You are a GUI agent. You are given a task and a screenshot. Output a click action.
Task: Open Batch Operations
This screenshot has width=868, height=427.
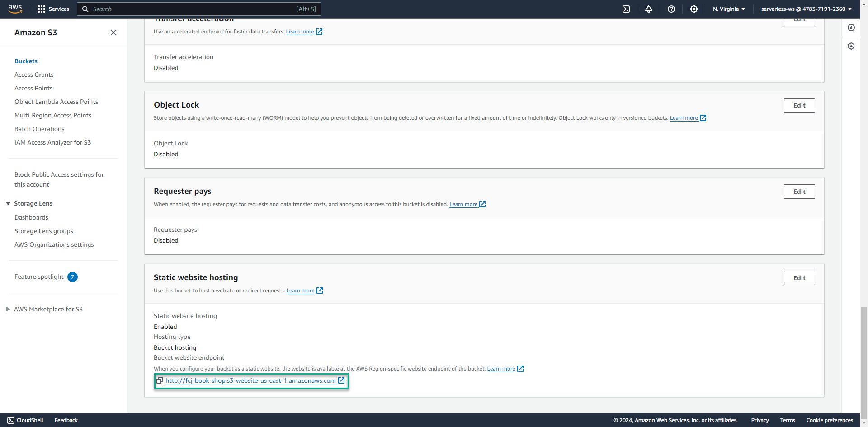coord(39,129)
